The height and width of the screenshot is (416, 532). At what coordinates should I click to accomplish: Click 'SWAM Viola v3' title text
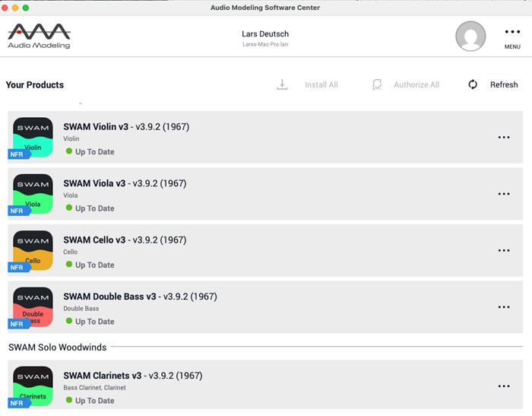point(94,183)
